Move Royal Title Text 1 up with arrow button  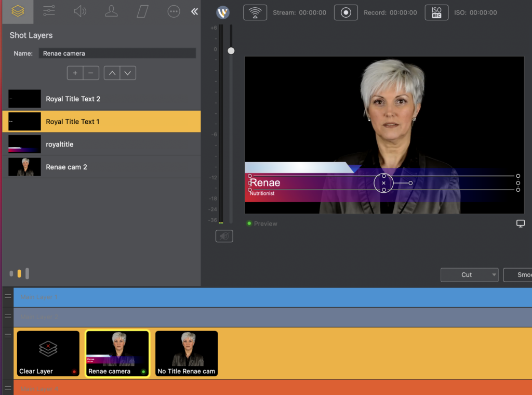click(x=112, y=73)
